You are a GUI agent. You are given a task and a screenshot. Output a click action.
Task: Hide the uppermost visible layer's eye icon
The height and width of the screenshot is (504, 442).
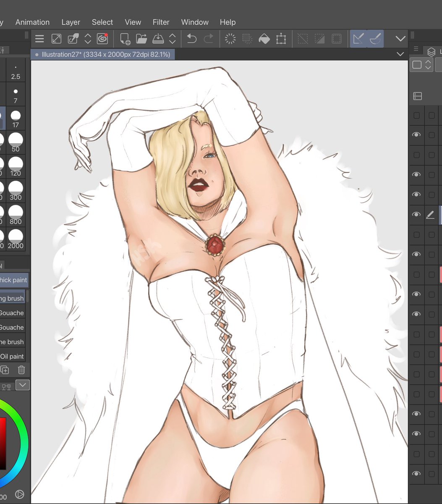[416, 134]
